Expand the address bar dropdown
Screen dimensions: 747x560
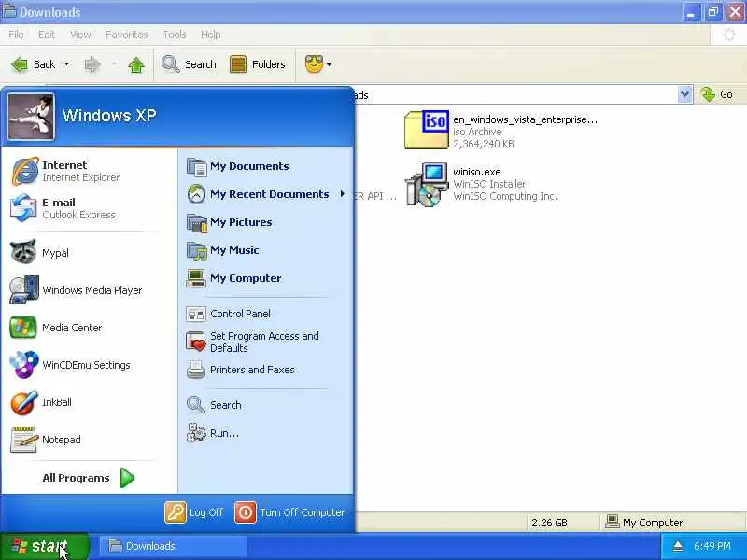click(684, 94)
